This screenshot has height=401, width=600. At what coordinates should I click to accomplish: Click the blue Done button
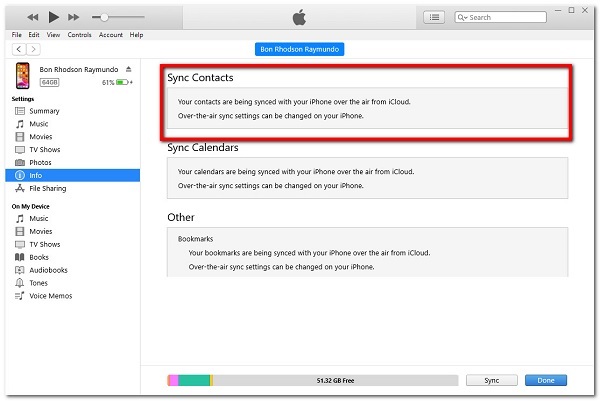tap(546, 380)
